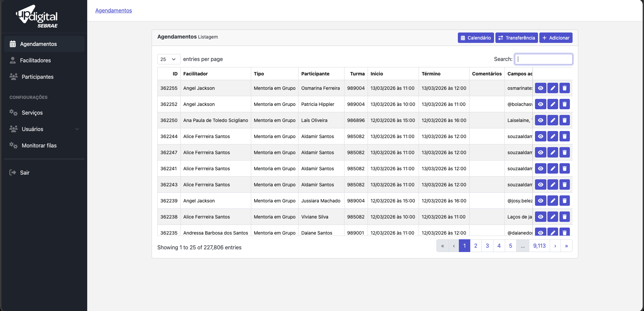Open the Facilitadores section

35,60
